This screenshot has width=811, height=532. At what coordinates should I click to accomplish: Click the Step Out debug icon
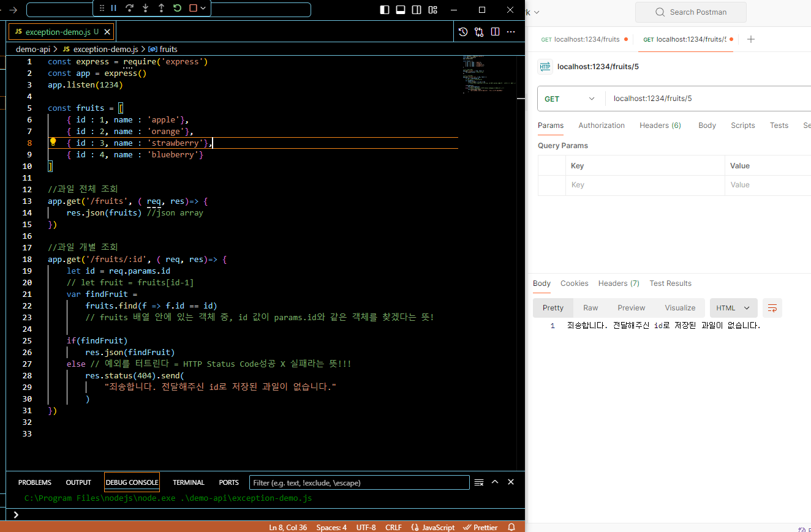coord(161,9)
